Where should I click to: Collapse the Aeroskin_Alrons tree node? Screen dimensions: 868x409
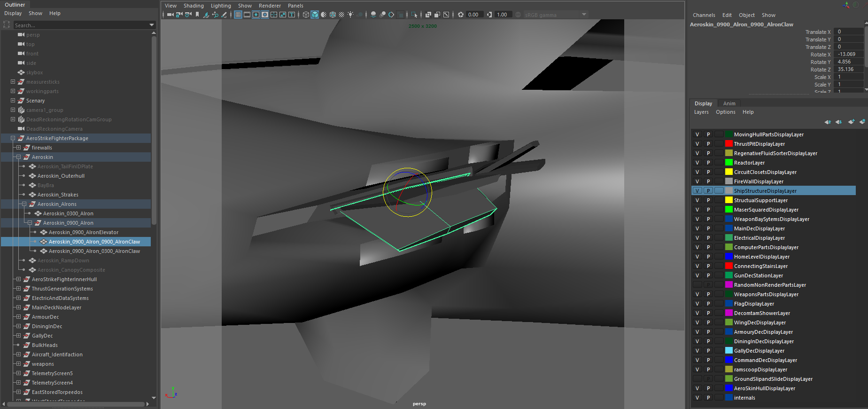[24, 204]
